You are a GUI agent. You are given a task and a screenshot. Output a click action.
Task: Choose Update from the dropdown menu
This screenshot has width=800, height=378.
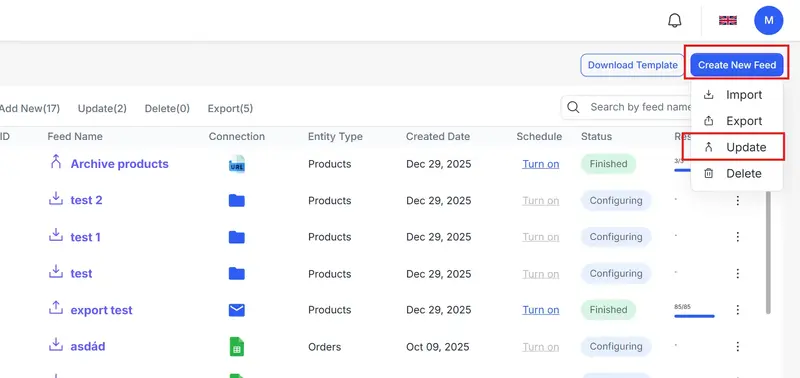(x=737, y=147)
